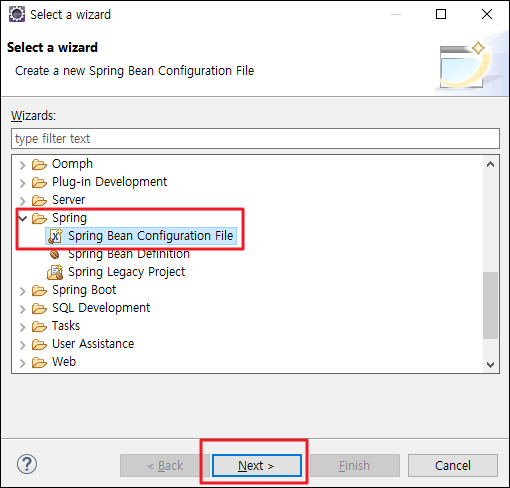
Task: Click the Tasks folder icon
Action: 39,326
